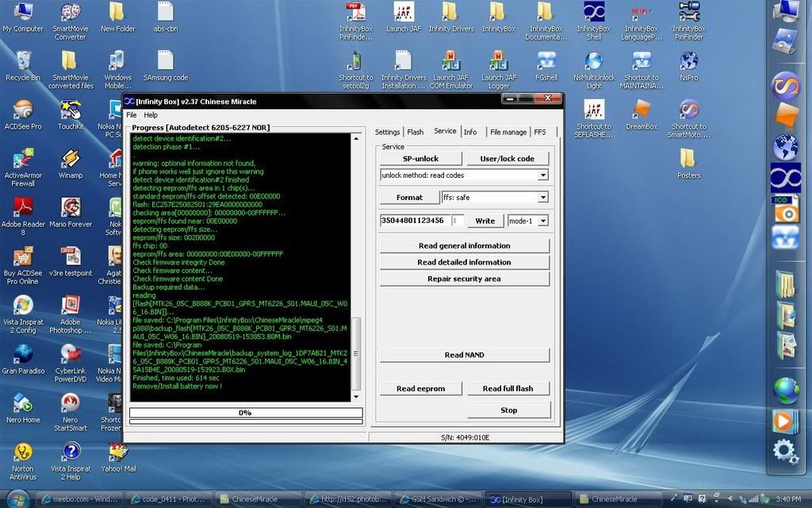Click the Write button
812x508 pixels.
(x=485, y=221)
